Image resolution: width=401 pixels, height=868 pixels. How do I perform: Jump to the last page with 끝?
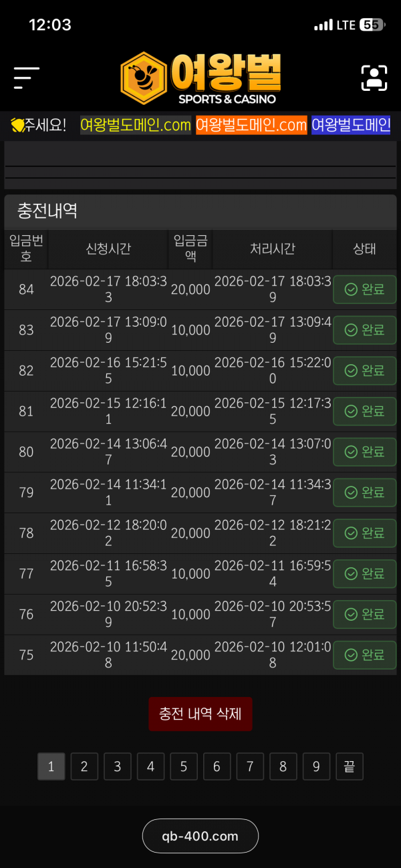[x=349, y=766]
